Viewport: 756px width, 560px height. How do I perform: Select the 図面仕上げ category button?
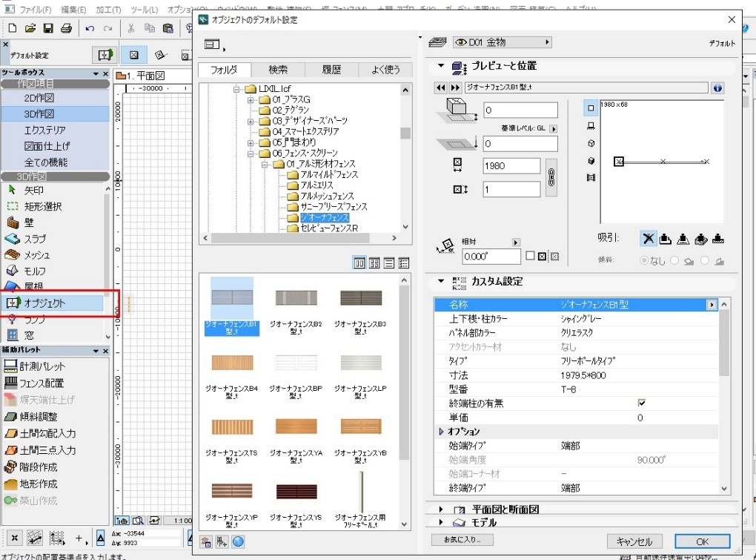coord(56,146)
